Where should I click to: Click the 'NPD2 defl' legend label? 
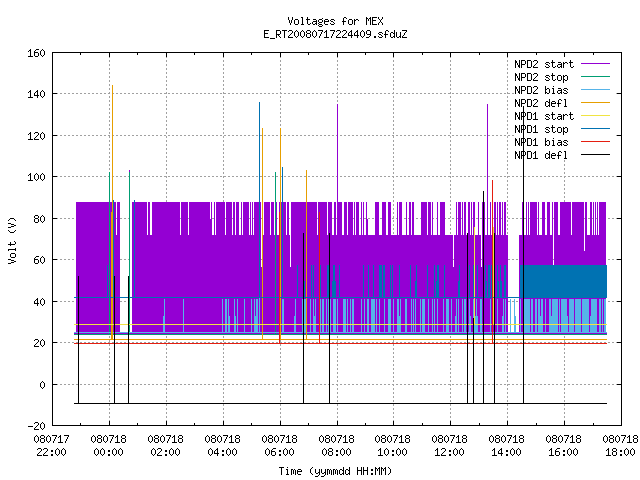point(541,103)
